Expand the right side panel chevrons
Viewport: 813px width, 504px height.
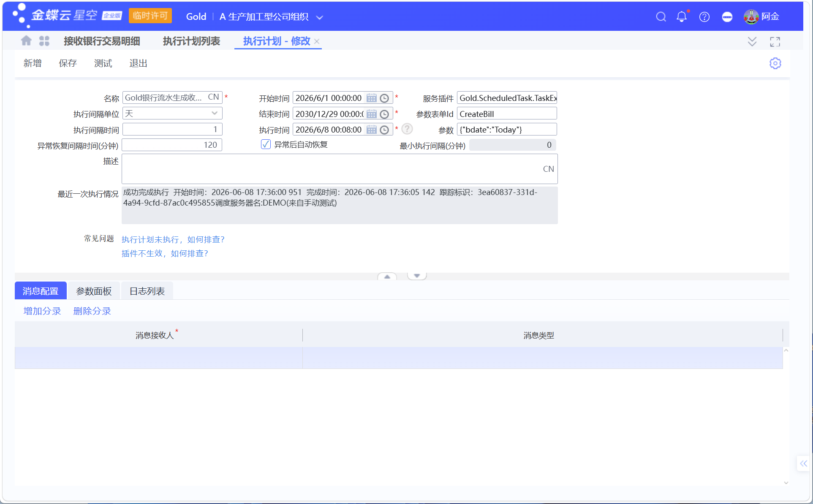[x=803, y=463]
